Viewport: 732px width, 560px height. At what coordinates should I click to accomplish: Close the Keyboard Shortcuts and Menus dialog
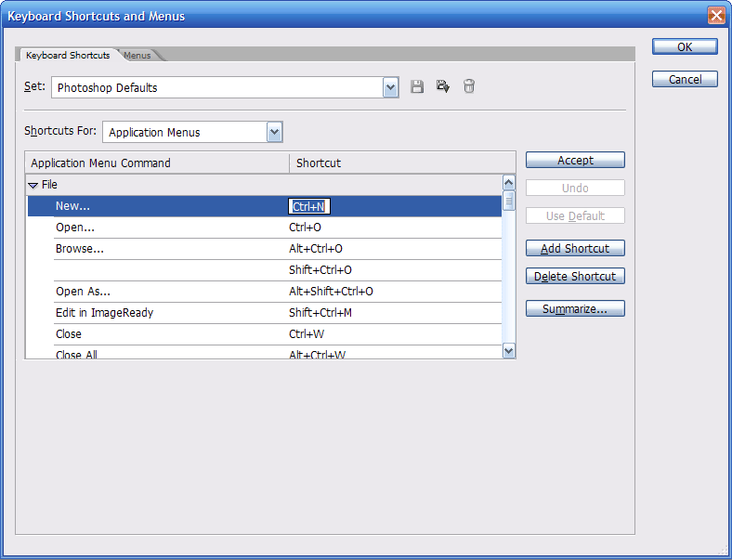(x=716, y=16)
